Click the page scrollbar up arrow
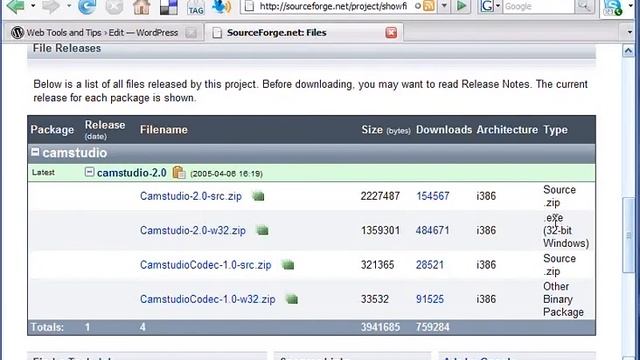This screenshot has height=360, width=640. click(x=628, y=51)
